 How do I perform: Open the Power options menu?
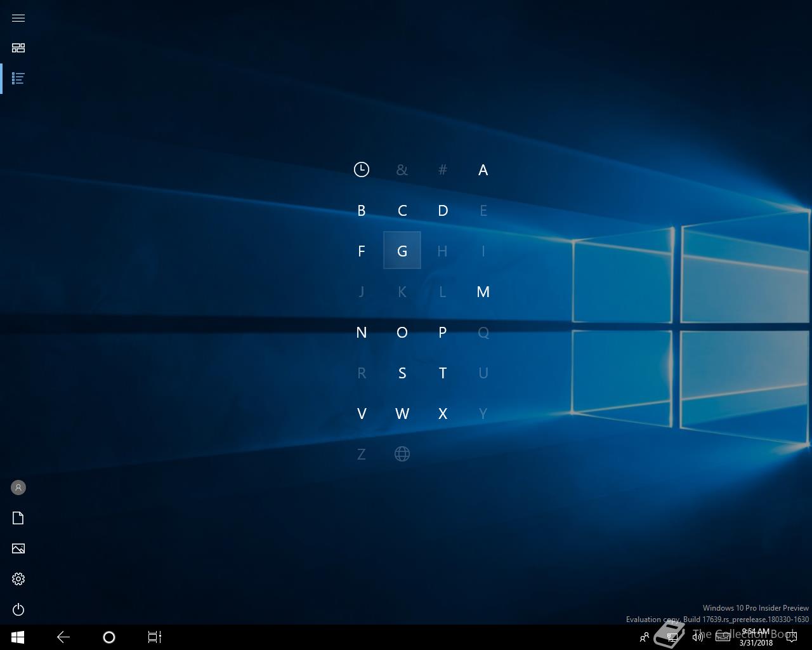click(x=18, y=609)
